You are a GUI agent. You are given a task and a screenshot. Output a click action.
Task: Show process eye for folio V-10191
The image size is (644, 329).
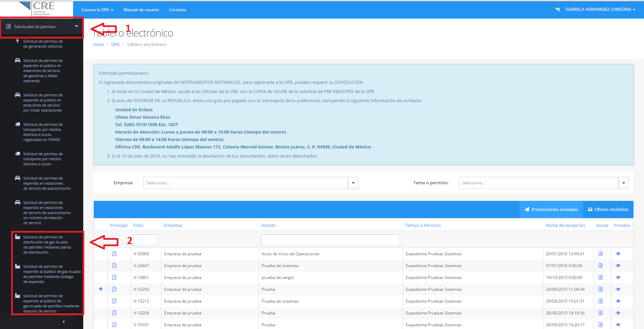(618, 325)
